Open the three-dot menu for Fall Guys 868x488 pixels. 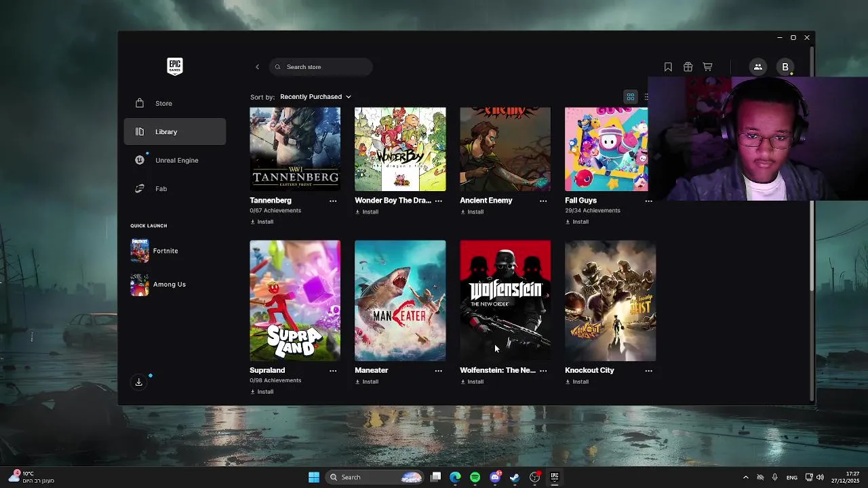tap(648, 201)
